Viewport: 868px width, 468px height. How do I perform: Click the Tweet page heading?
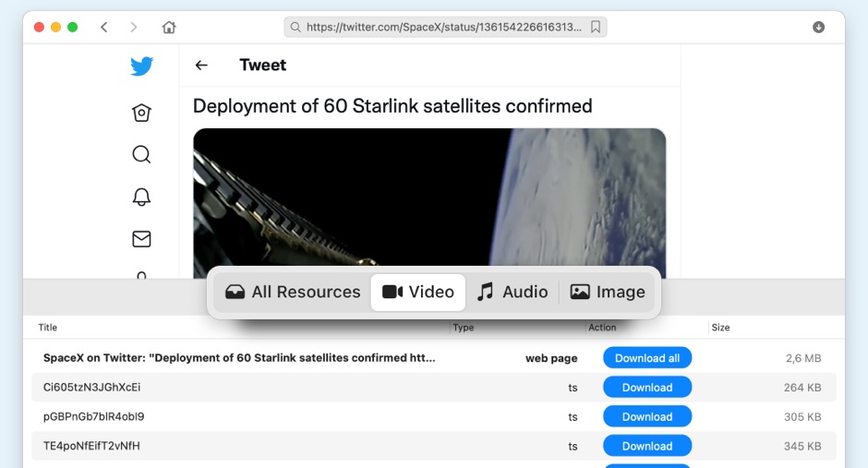263,66
